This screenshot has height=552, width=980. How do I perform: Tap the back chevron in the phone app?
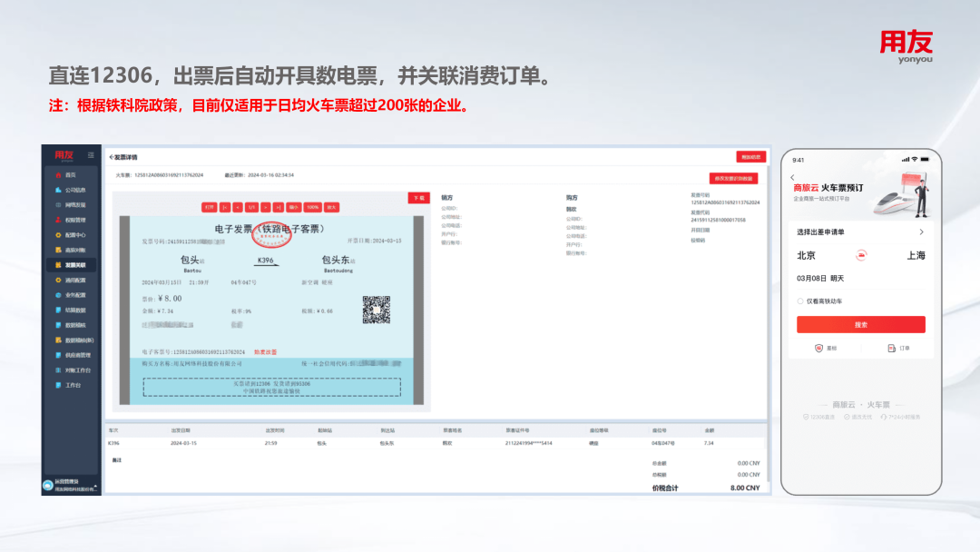click(x=792, y=178)
